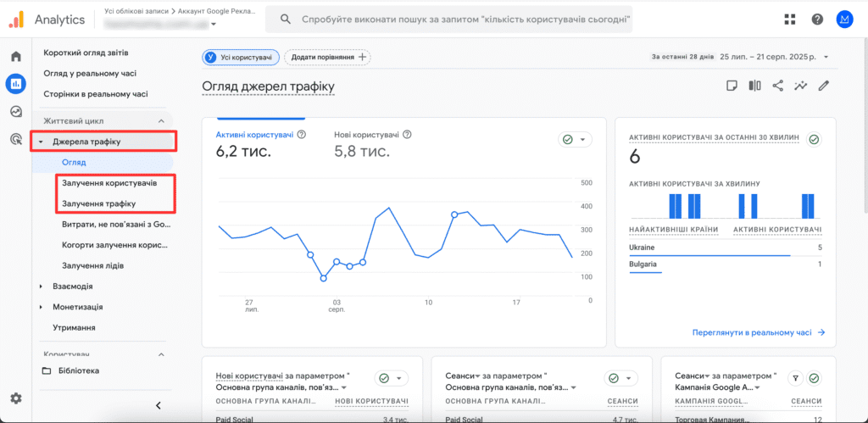Share this report icon
The image size is (868, 423).
pos(778,86)
